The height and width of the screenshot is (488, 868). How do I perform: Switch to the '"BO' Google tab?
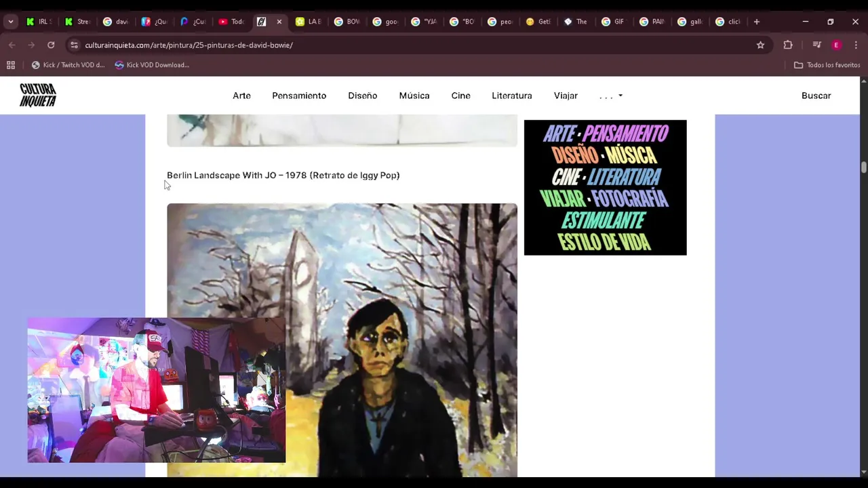462,22
